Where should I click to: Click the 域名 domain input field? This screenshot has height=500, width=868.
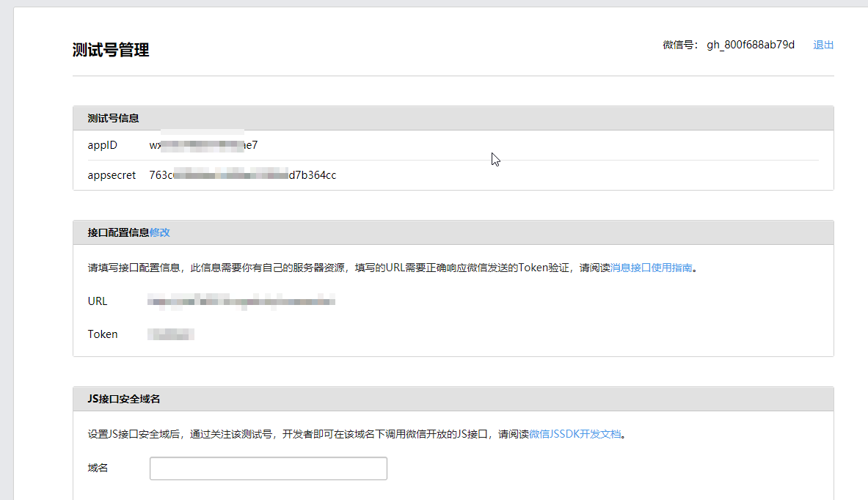coord(268,468)
